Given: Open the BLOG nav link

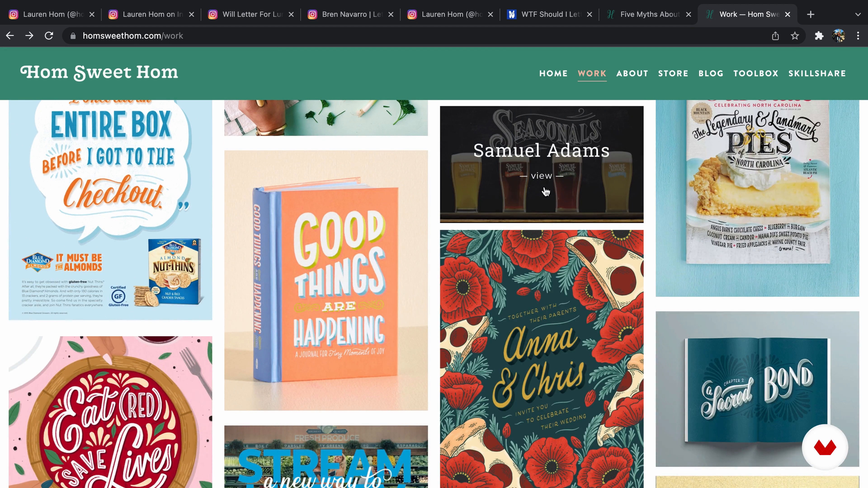Looking at the screenshot, I should [x=711, y=73].
